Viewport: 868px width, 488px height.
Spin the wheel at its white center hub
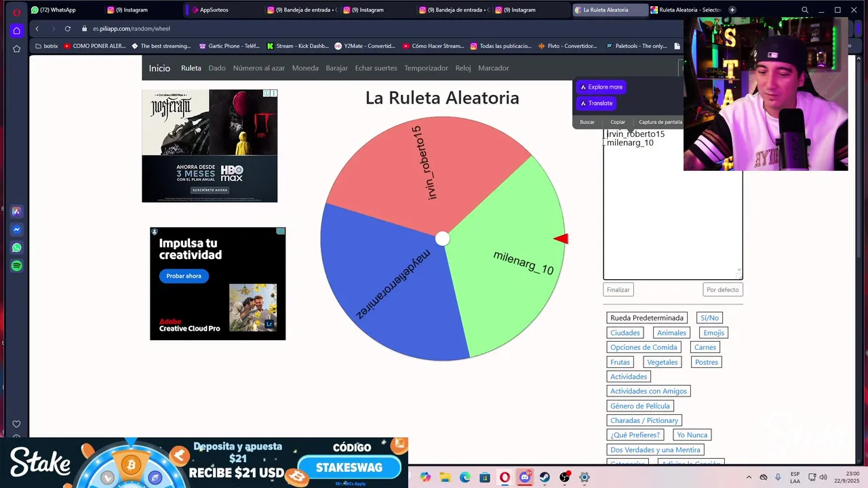(x=442, y=239)
